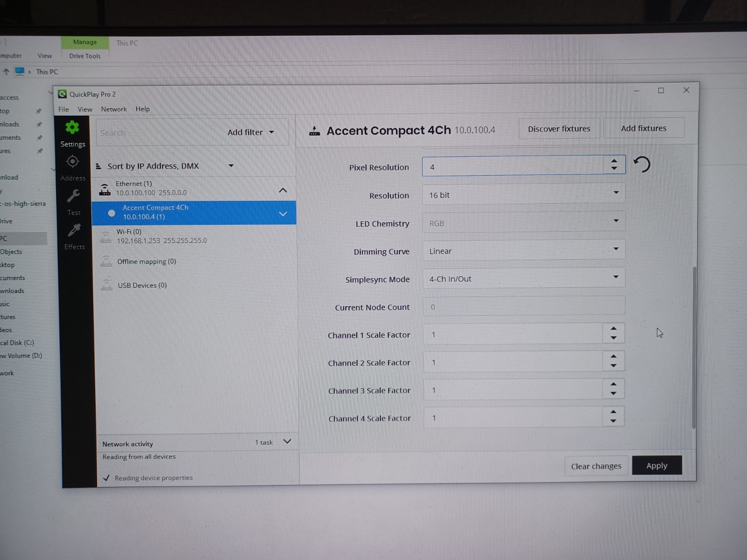Increase Channel 4 Scale Factor
This screenshot has height=560, width=747.
(x=613, y=412)
